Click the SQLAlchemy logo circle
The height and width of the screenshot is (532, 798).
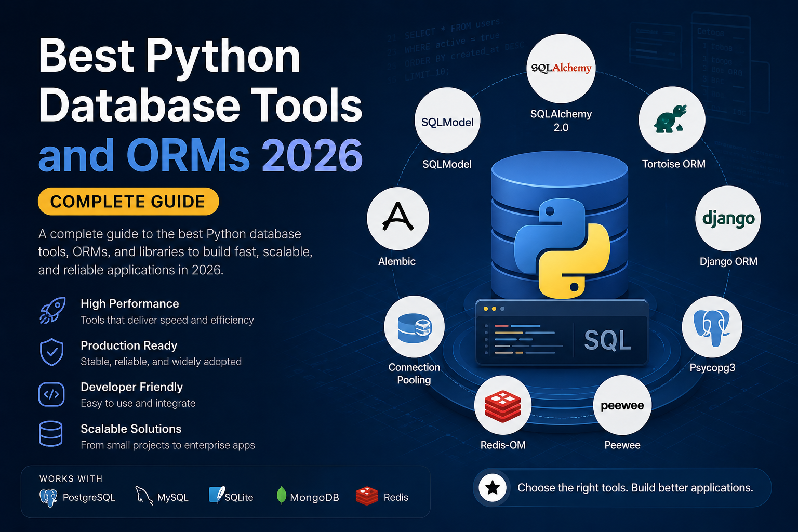561,68
